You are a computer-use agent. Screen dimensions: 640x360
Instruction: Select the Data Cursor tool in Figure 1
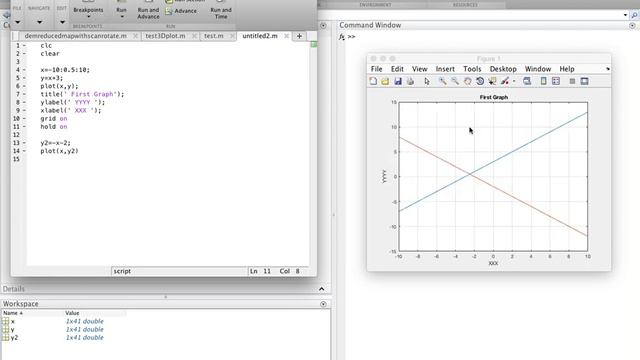492,81
